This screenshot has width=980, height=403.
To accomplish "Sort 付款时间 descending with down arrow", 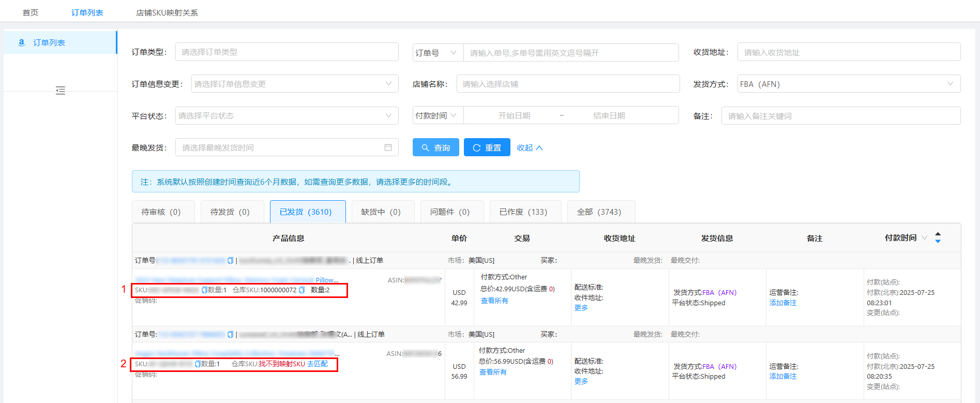I will point(938,242).
